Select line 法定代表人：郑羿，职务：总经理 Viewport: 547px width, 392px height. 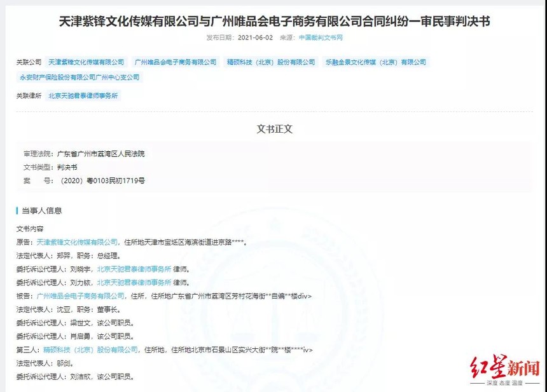coord(69,256)
